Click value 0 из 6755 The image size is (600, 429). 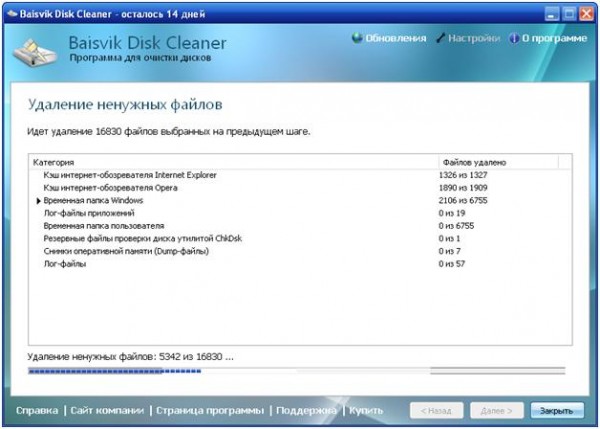(456, 226)
